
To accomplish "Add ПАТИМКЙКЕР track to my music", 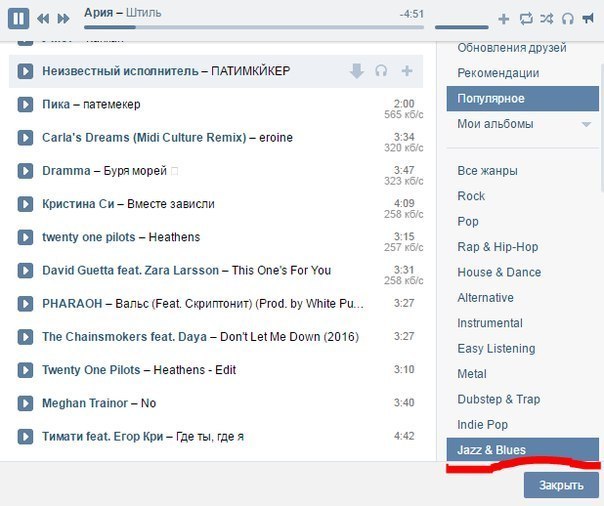I will [407, 71].
